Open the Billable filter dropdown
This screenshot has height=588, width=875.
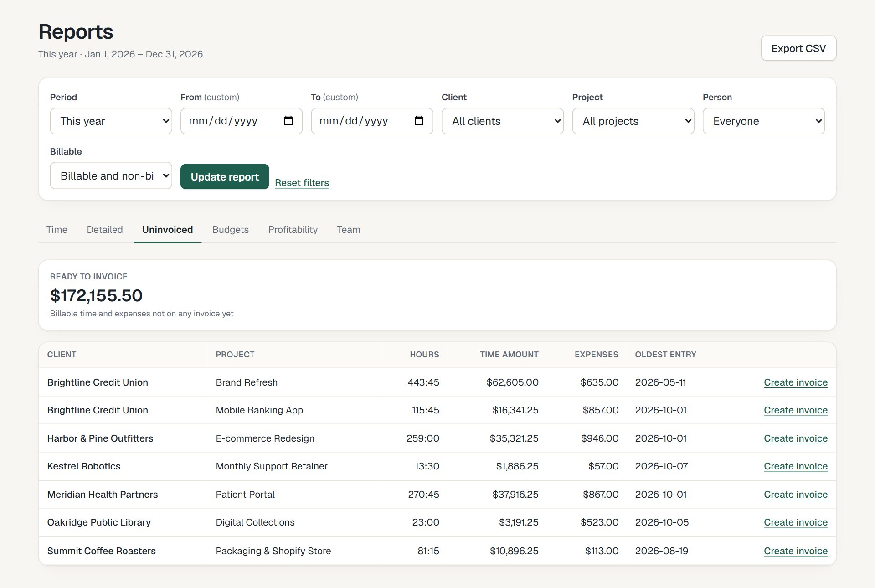click(111, 176)
